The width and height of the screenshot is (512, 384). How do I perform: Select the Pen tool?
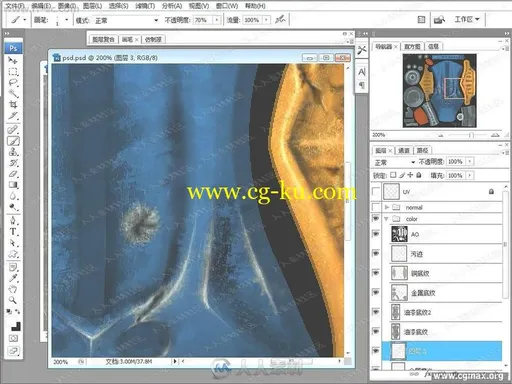(x=13, y=220)
